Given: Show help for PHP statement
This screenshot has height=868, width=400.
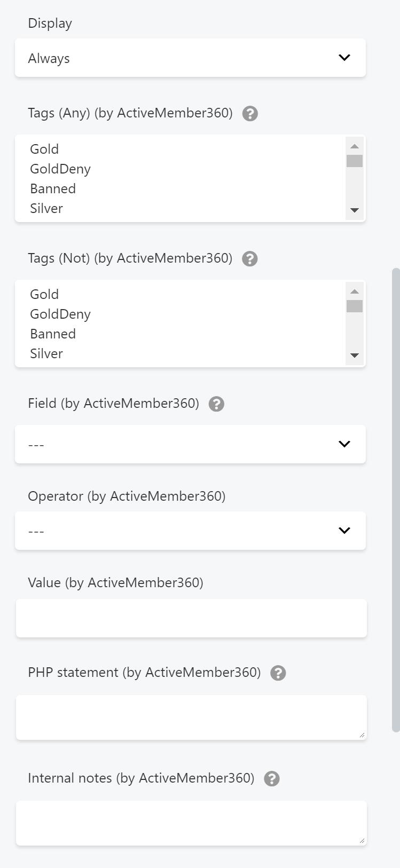Looking at the screenshot, I should [278, 673].
